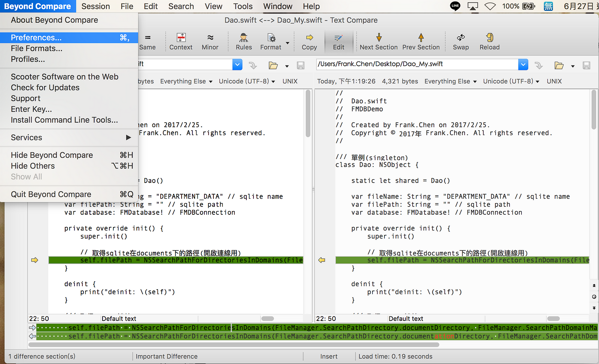Click the Format toolbar icon
599x364 pixels.
(x=271, y=42)
